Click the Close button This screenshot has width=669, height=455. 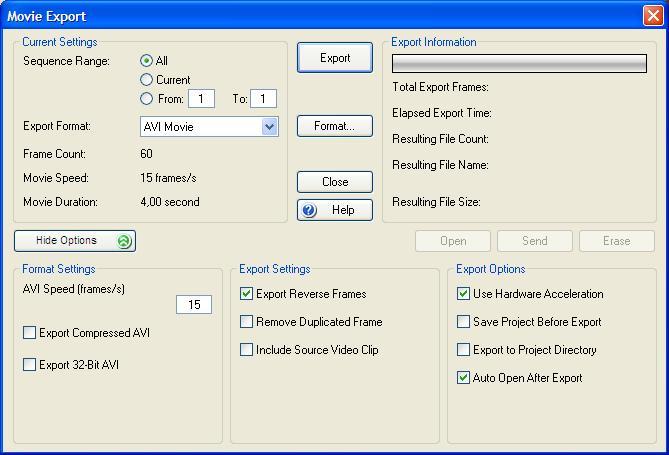click(335, 182)
